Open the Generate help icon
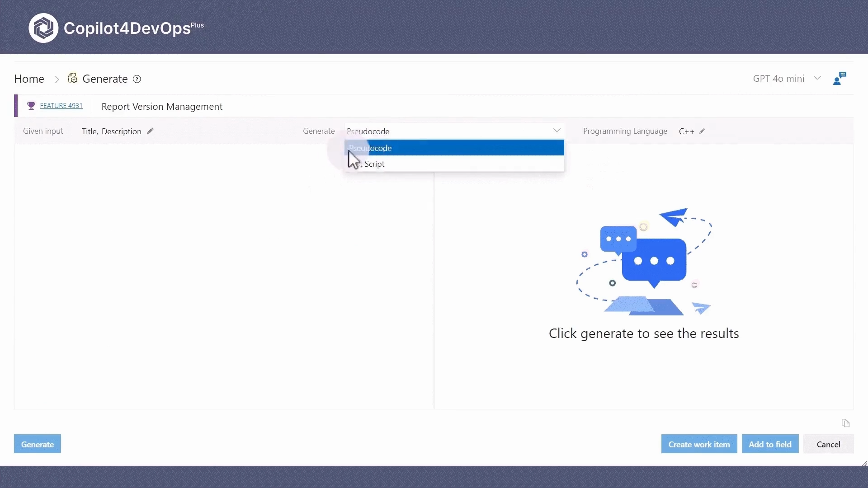This screenshot has width=868, height=488. 137,79
